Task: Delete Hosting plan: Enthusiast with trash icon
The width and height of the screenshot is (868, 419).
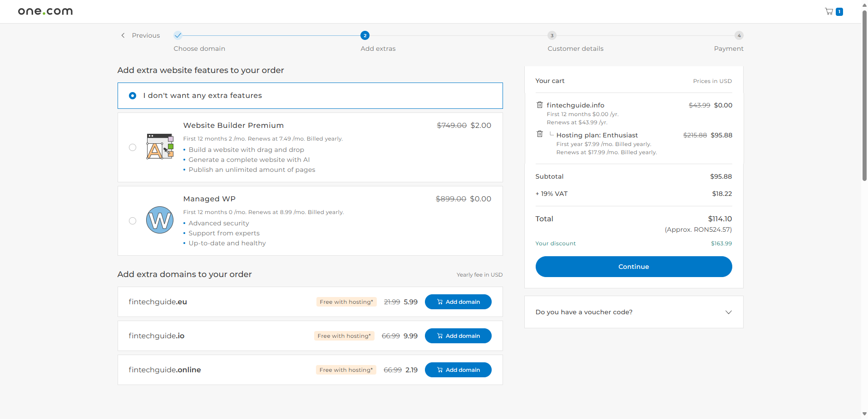Action: [x=540, y=134]
